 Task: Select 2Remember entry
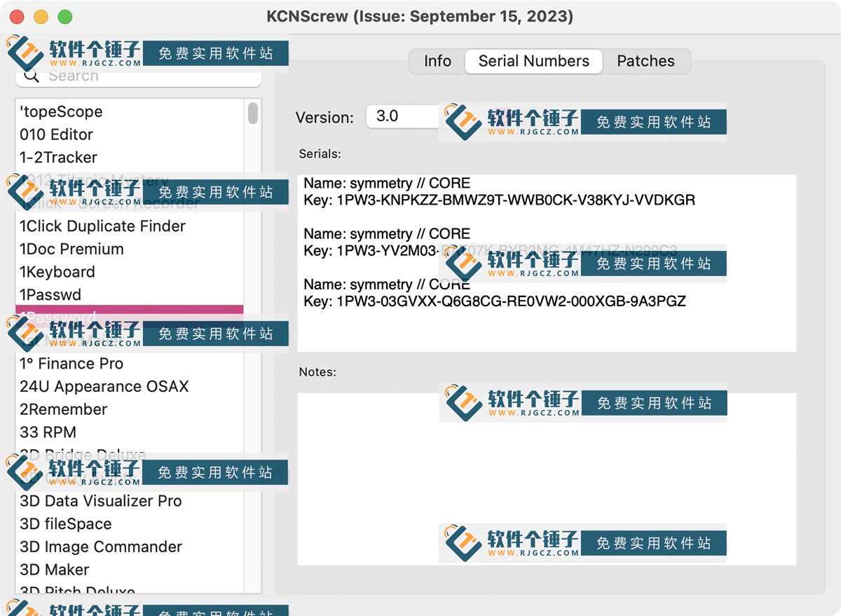tap(130, 409)
